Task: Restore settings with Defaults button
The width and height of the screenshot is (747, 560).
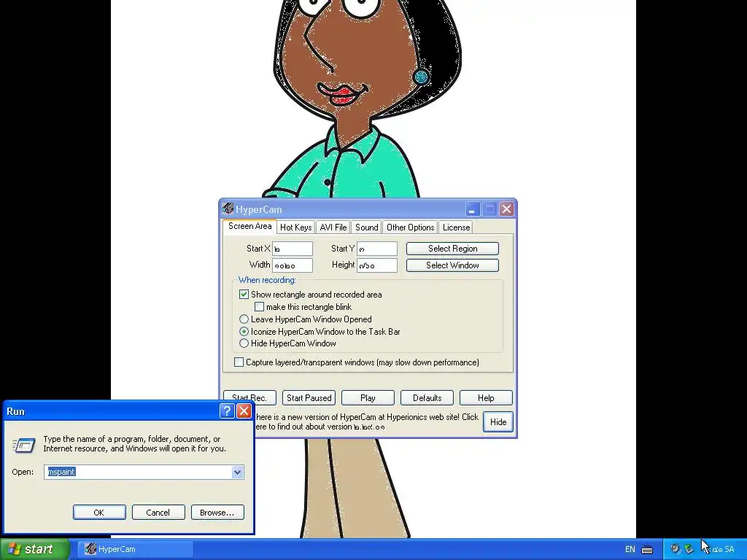Action: click(427, 397)
